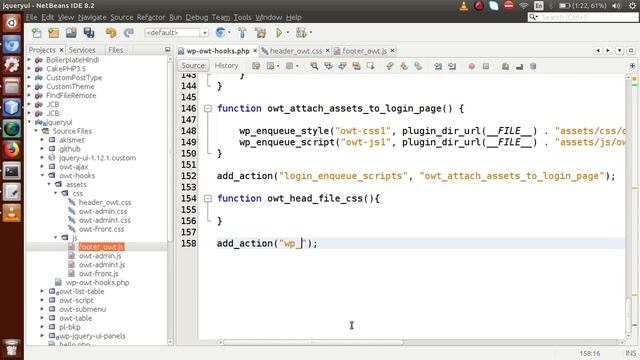Close the wp-owt-hooks.php editor tab
Viewport: 640px width, 360px height.
click(x=255, y=51)
